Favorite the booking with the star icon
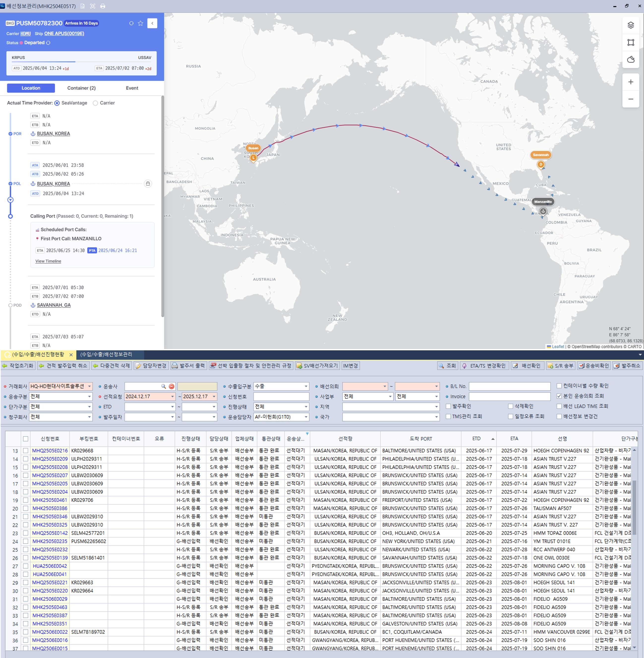644x658 pixels. tap(141, 23)
